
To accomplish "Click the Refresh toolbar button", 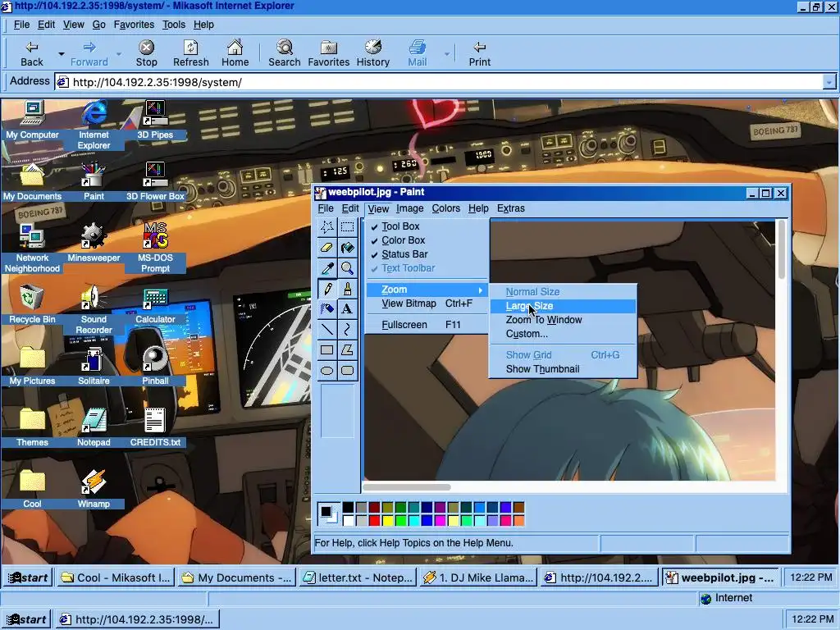I will point(190,53).
